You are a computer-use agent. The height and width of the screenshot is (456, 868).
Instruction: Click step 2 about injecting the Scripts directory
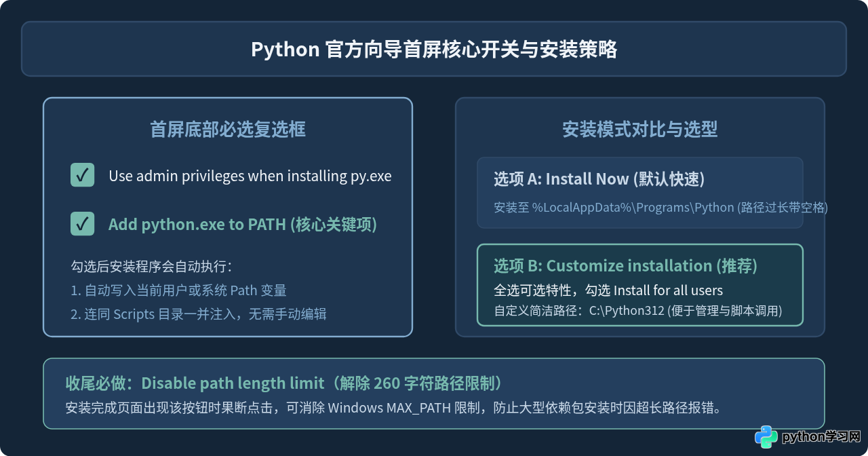coord(199,313)
